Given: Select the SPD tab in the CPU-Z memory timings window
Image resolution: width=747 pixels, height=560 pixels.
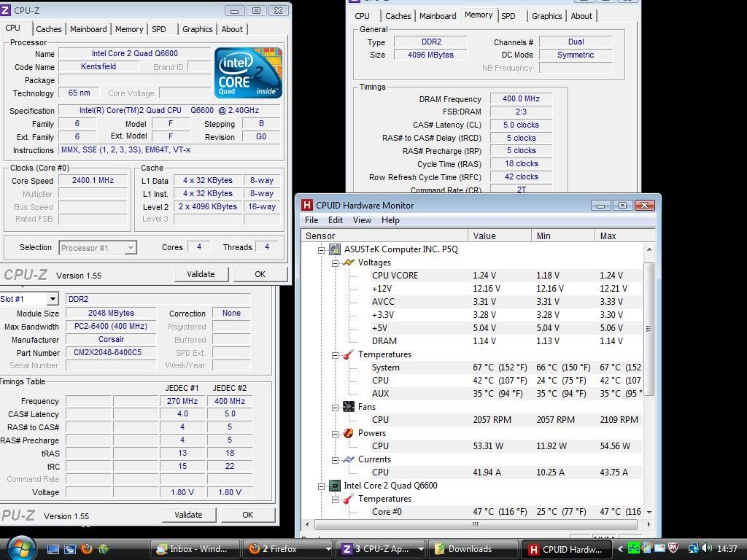Looking at the screenshot, I should click(x=508, y=16).
